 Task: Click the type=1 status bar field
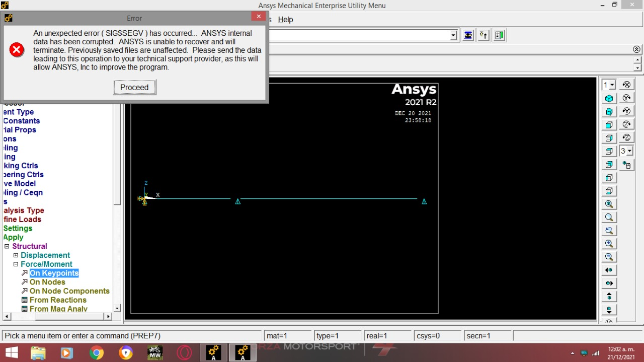(x=338, y=336)
